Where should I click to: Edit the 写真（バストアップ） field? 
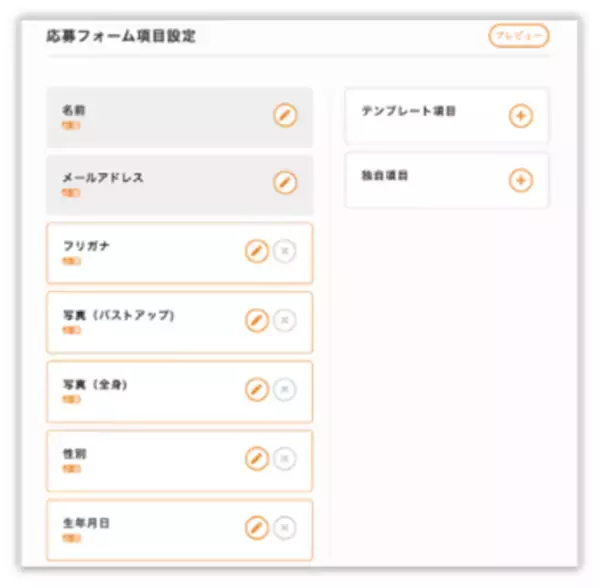[257, 321]
